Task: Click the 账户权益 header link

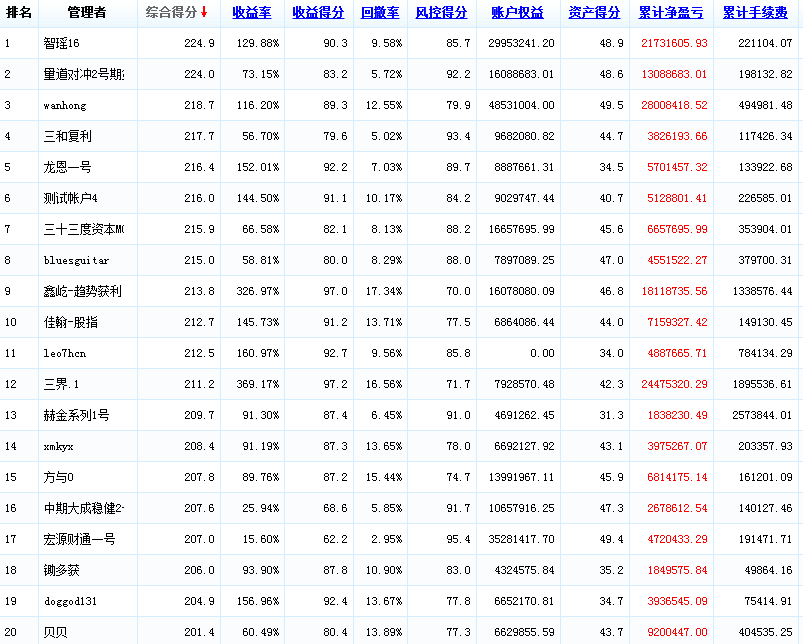Action: click(x=518, y=13)
